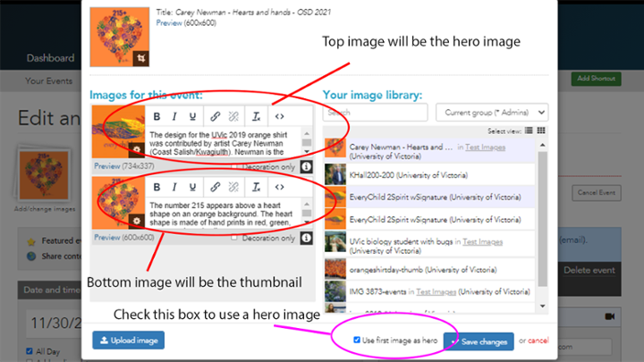Image resolution: width=644 pixels, height=362 pixels.
Task: Open Your Events tab
Action: pos(48,80)
